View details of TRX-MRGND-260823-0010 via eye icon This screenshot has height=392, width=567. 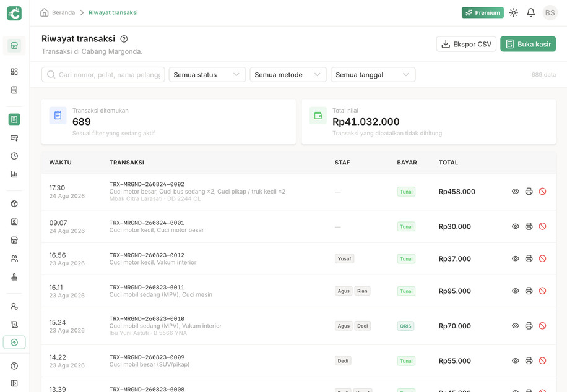tap(515, 326)
